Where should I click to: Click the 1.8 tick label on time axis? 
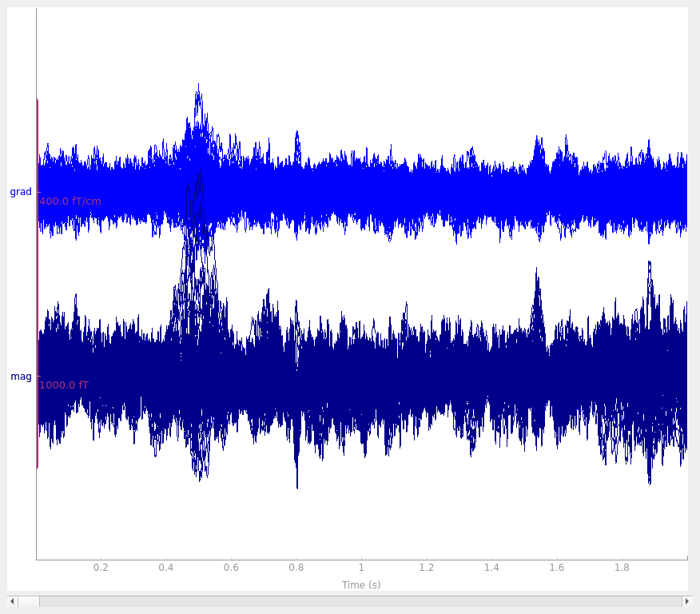[x=622, y=568]
